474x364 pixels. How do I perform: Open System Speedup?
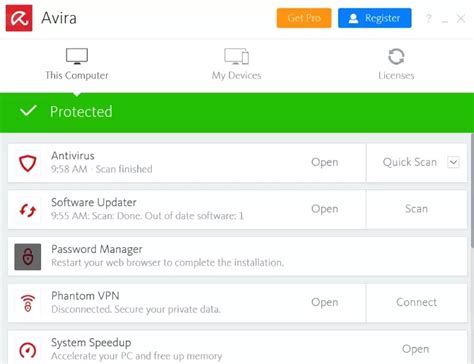pos(415,349)
